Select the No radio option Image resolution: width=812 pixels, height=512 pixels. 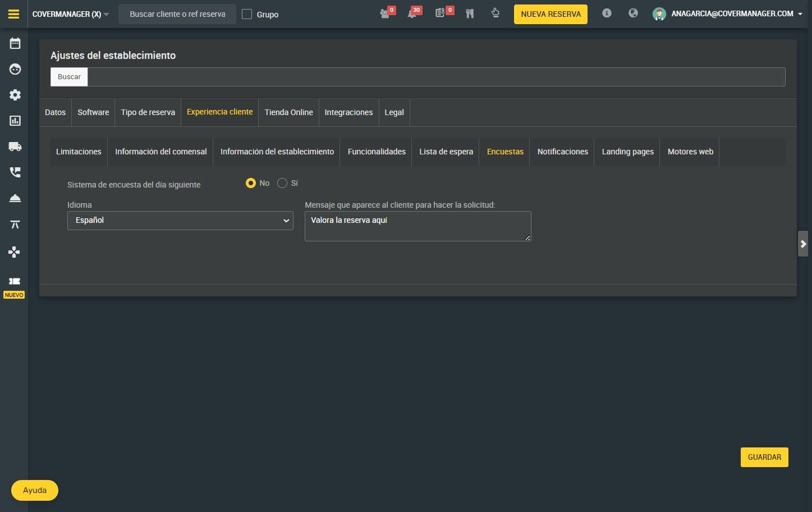251,183
